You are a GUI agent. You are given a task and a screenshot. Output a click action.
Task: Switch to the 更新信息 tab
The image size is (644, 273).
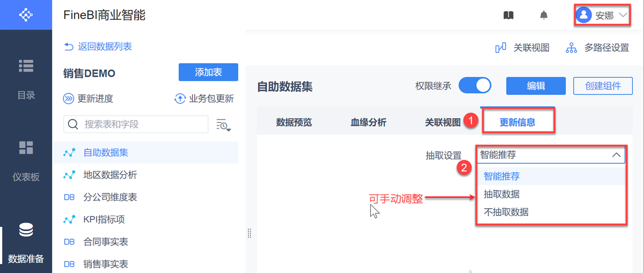tap(517, 122)
